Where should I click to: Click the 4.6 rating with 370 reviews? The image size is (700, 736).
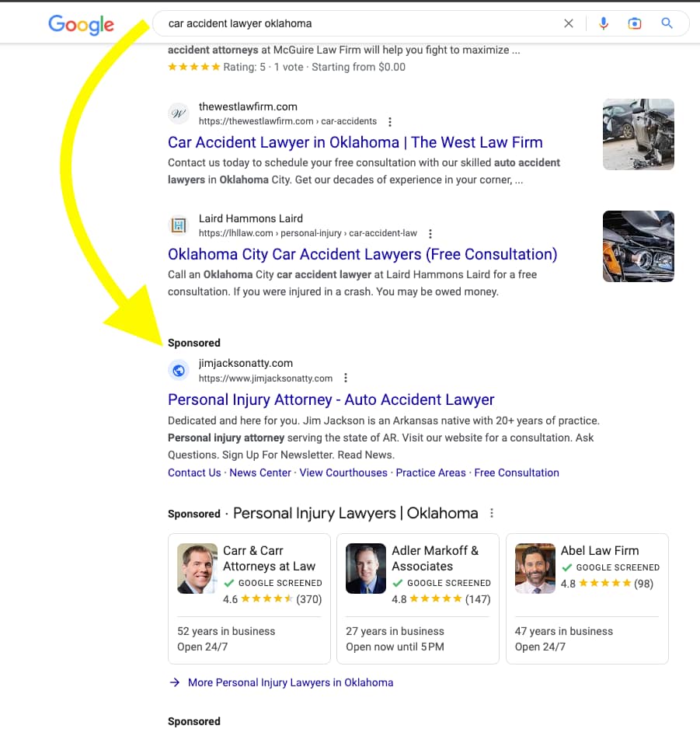(x=272, y=599)
